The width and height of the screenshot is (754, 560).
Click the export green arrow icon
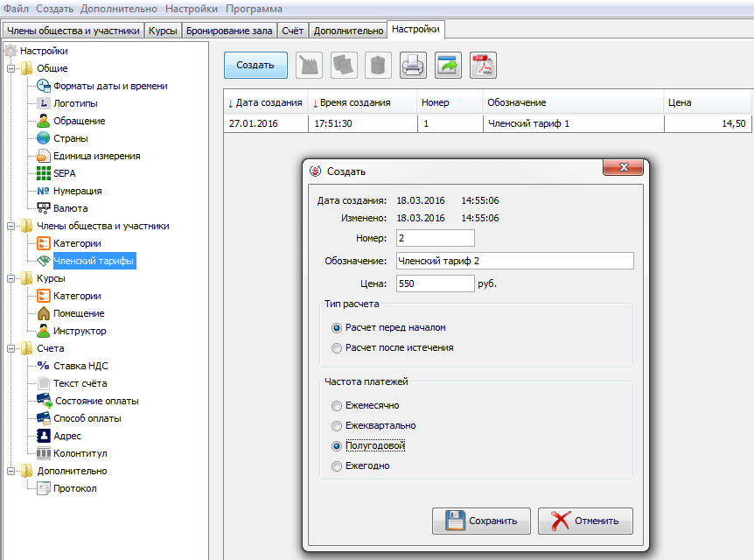click(448, 65)
